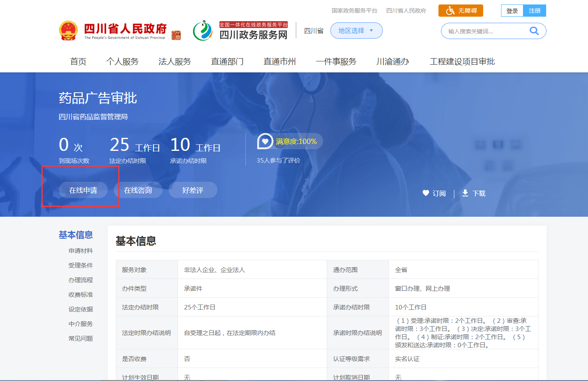Open the 地区选择 region dropdown

[x=356, y=31]
